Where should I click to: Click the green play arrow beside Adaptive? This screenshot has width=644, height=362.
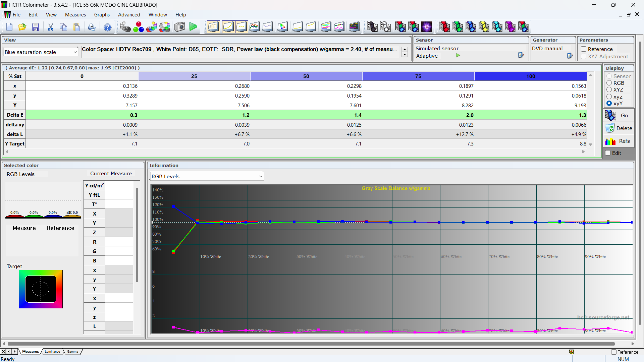coord(458,56)
